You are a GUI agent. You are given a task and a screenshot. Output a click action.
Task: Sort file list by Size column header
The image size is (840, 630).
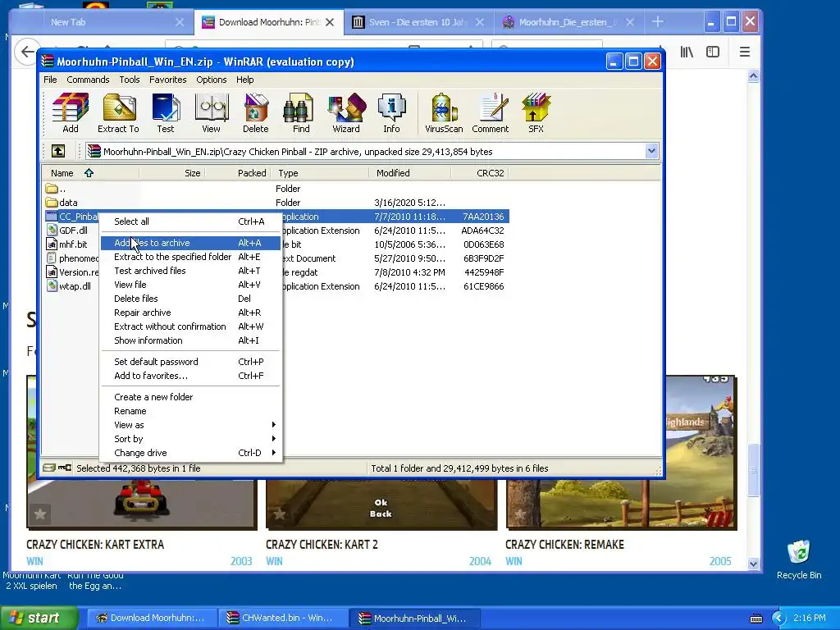[x=172, y=173]
